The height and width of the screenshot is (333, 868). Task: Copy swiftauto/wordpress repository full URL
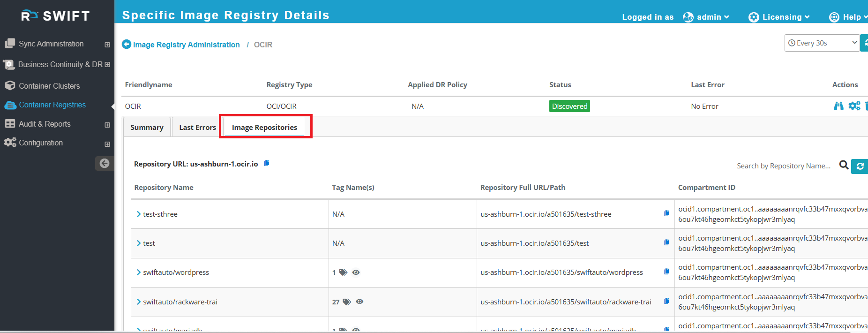click(666, 272)
